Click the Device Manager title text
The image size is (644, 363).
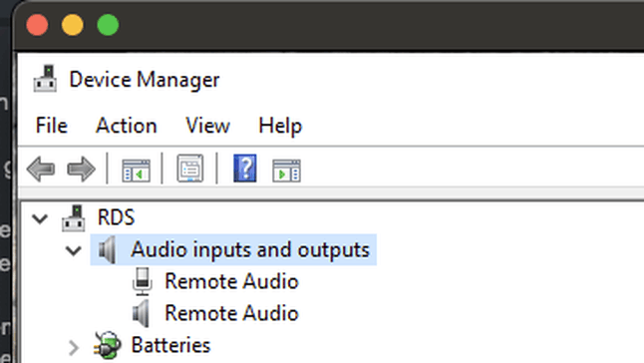click(145, 80)
